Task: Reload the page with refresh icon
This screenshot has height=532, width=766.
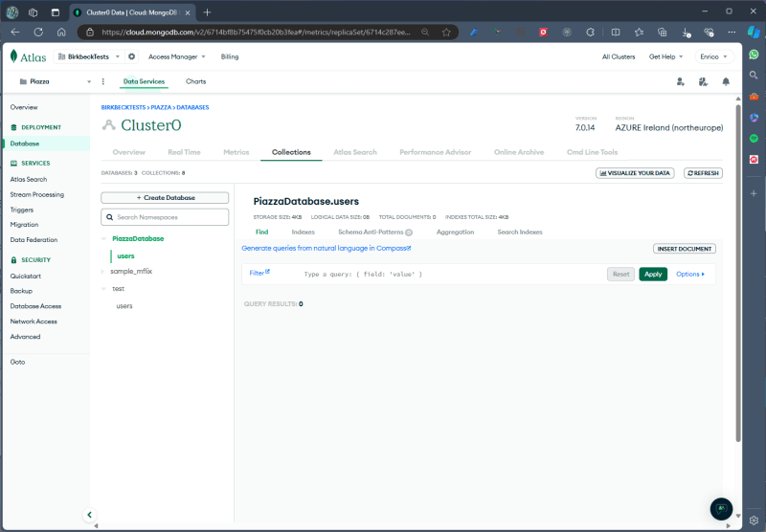Action: [x=38, y=33]
